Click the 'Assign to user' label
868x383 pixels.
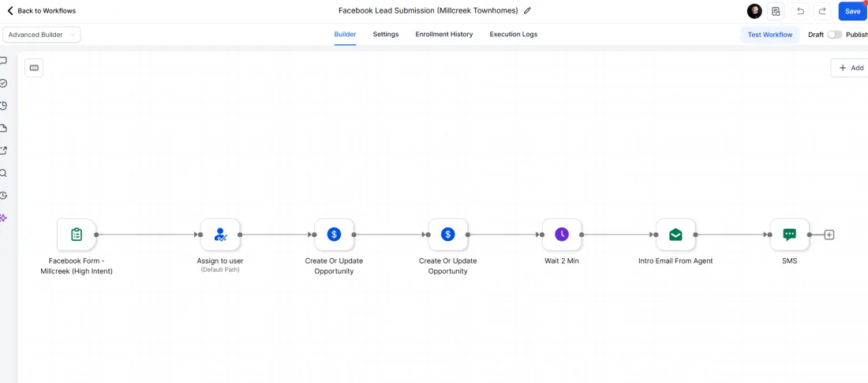(220, 261)
